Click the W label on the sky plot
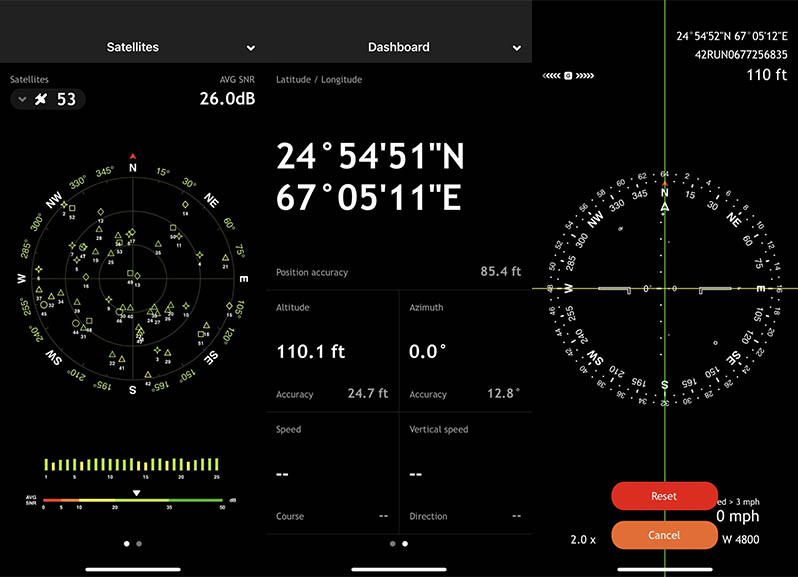This screenshot has width=798, height=577. 21,278
